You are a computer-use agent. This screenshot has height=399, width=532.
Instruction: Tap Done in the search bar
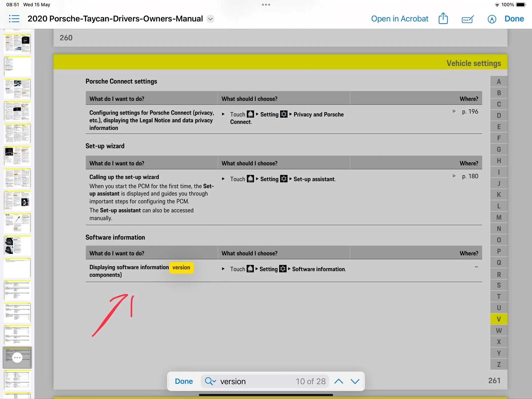pyautogui.click(x=184, y=381)
